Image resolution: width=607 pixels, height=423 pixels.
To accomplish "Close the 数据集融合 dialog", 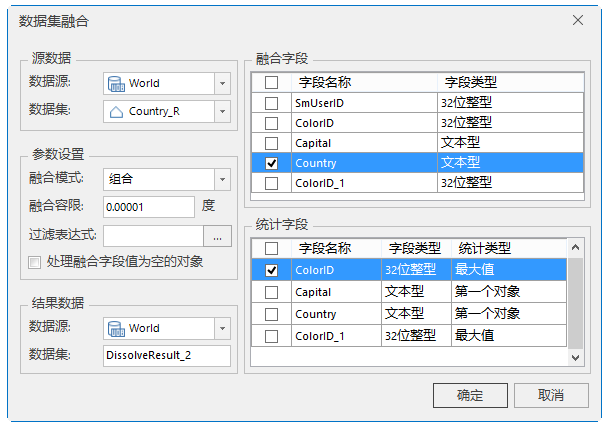I will click(578, 20).
